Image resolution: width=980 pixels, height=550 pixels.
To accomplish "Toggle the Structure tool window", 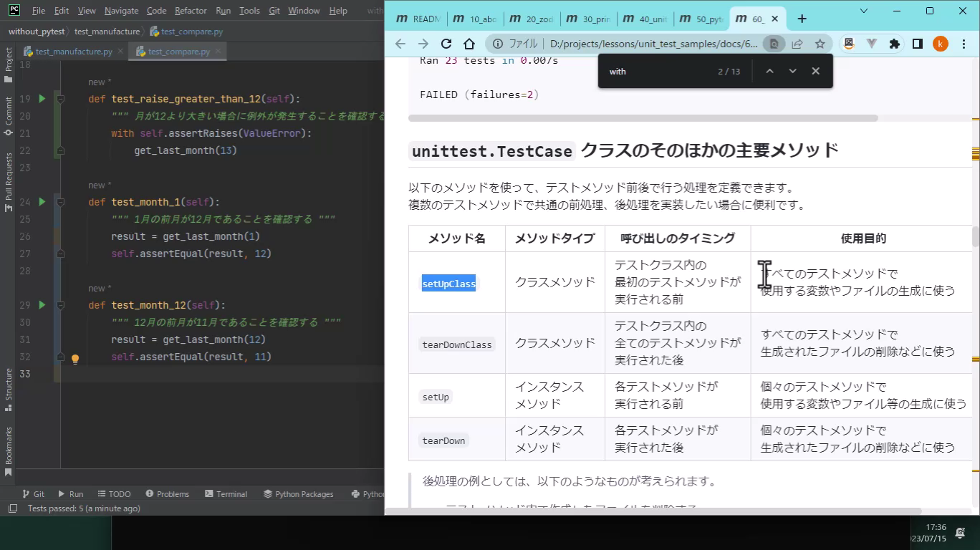I will click(x=9, y=389).
